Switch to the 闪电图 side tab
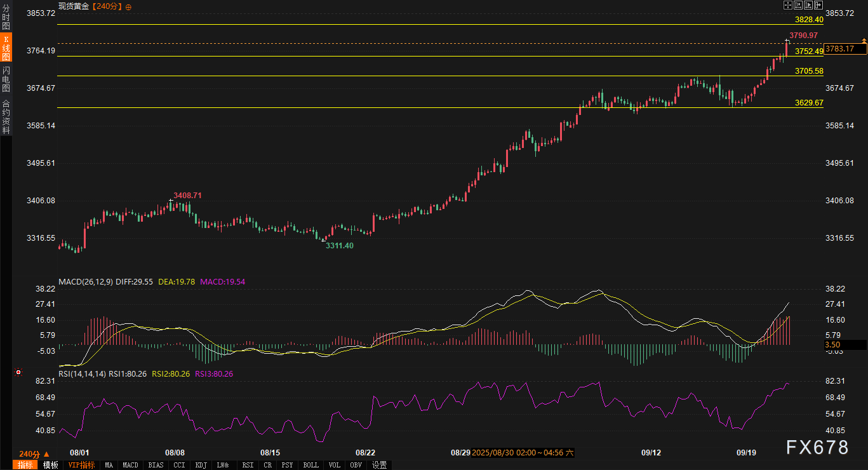Image resolution: width=868 pixels, height=470 pixels. pyautogui.click(x=6, y=79)
